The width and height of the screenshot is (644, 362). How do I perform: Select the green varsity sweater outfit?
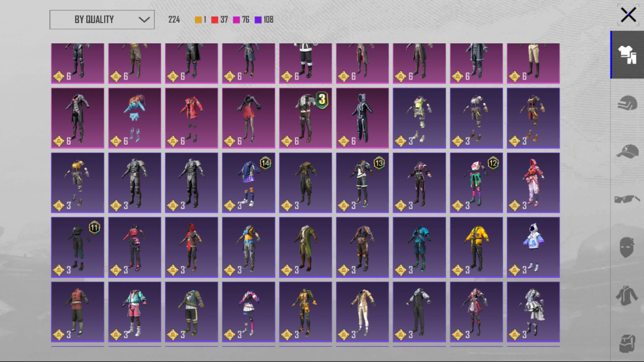192,312
